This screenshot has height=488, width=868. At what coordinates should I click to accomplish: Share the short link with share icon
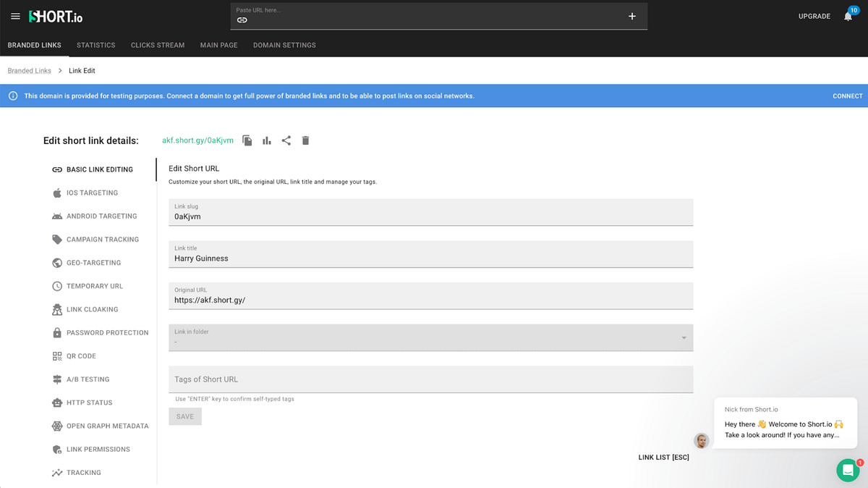286,140
